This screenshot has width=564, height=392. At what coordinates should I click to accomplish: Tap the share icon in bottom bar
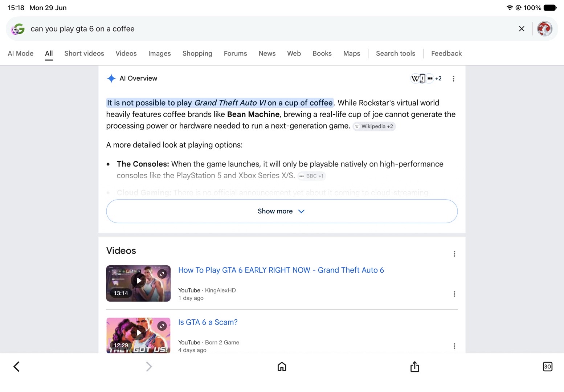coord(414,367)
